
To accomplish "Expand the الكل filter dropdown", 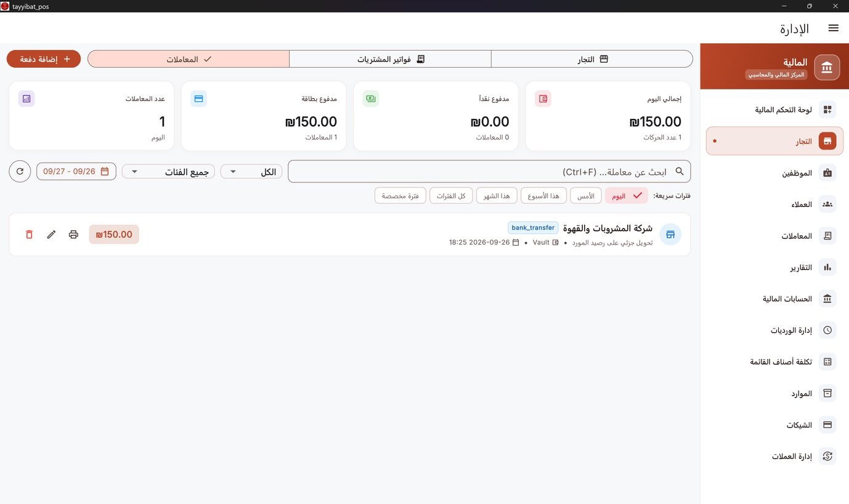I will [251, 172].
